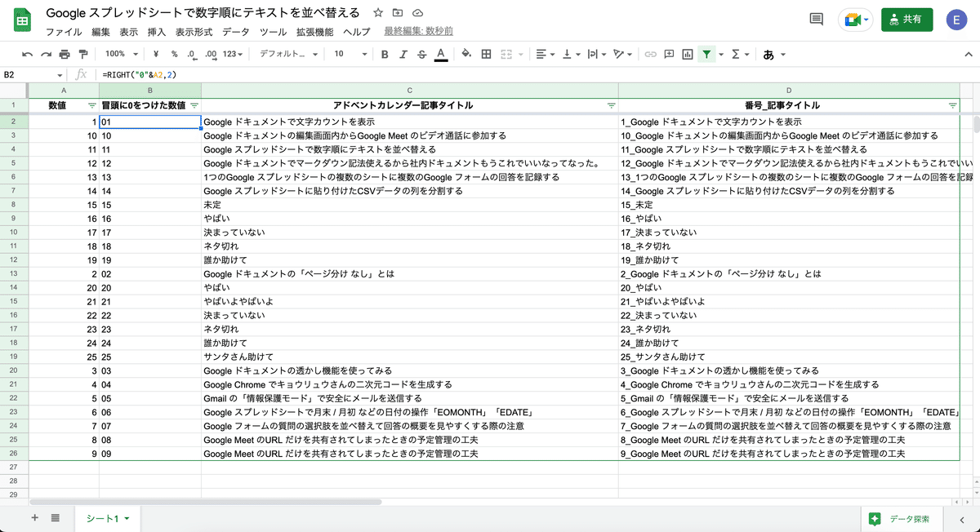The height and width of the screenshot is (532, 980).
Task: Open the Google Meet call button
Action: (855, 20)
